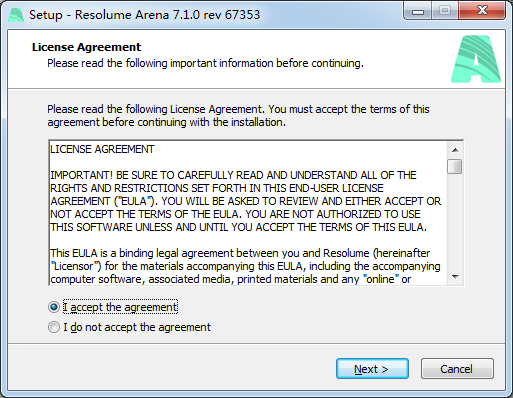
Task: Click the greyed-out maximize button
Action: pos(445,11)
